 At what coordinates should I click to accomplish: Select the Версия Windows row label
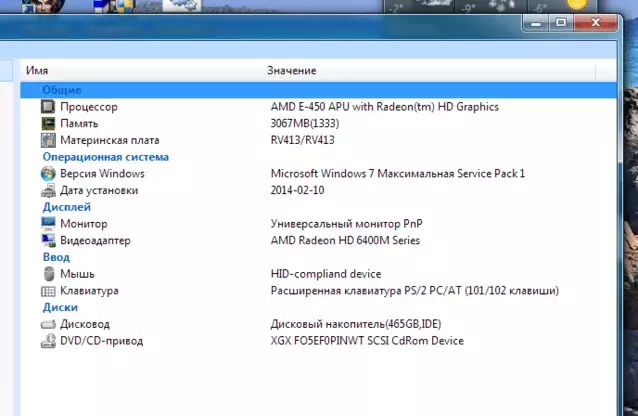pyautogui.click(x=102, y=173)
